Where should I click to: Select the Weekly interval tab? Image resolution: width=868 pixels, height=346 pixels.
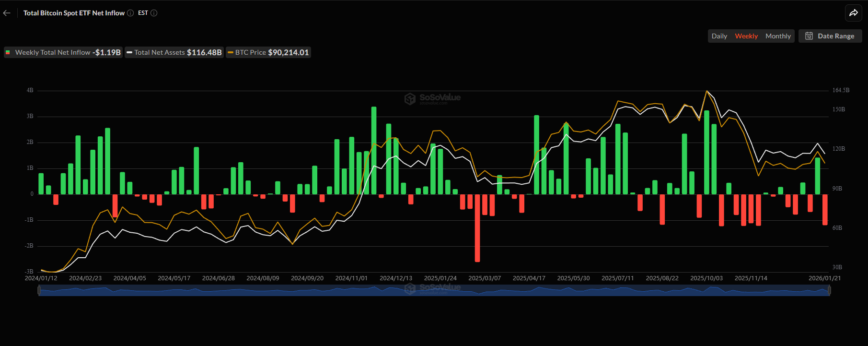tap(746, 36)
